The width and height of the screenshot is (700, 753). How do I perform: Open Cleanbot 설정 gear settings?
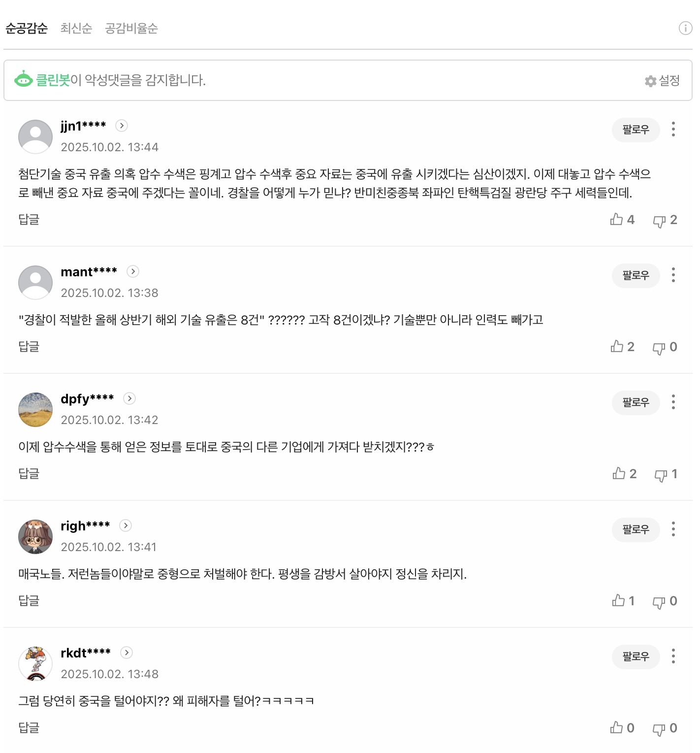pos(663,81)
